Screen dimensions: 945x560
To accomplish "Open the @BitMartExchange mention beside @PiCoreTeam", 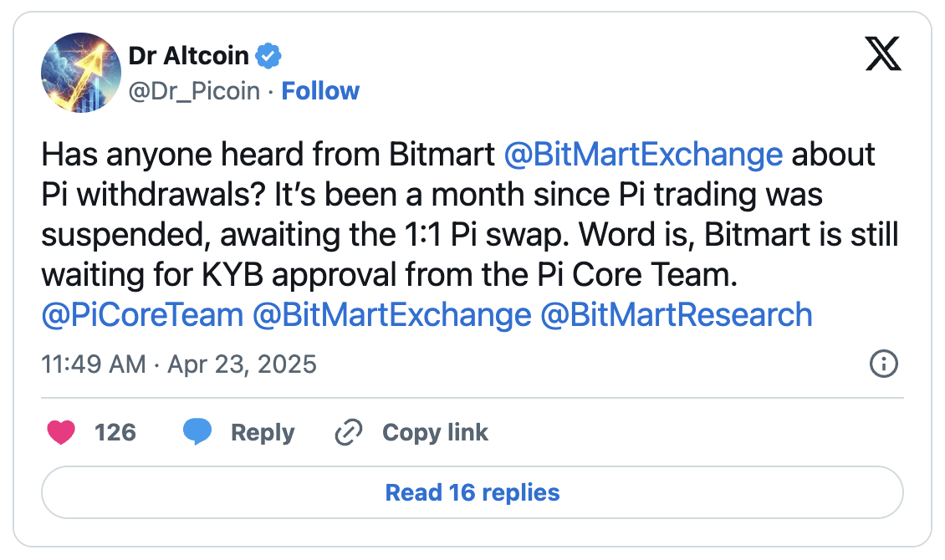I will (391, 315).
